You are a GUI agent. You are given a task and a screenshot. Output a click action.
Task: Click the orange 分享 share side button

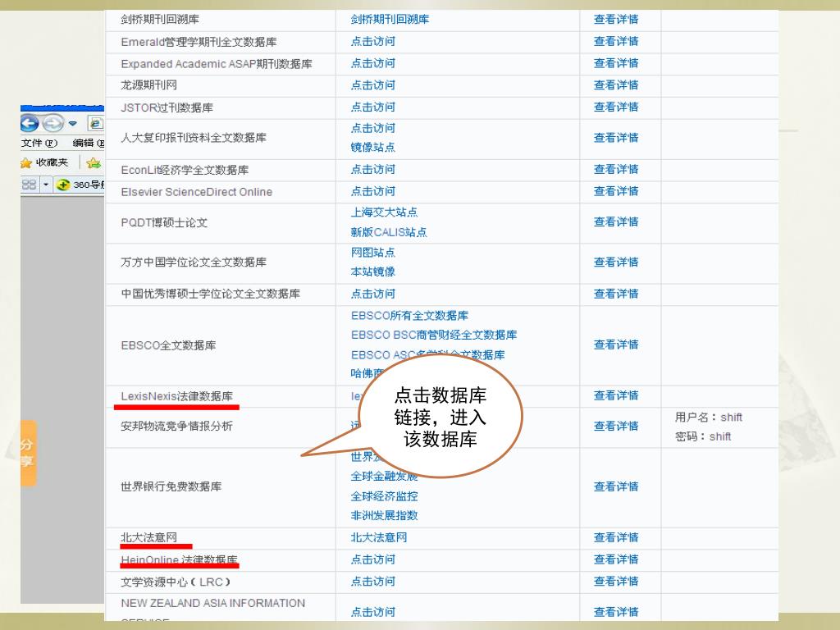click(x=28, y=453)
